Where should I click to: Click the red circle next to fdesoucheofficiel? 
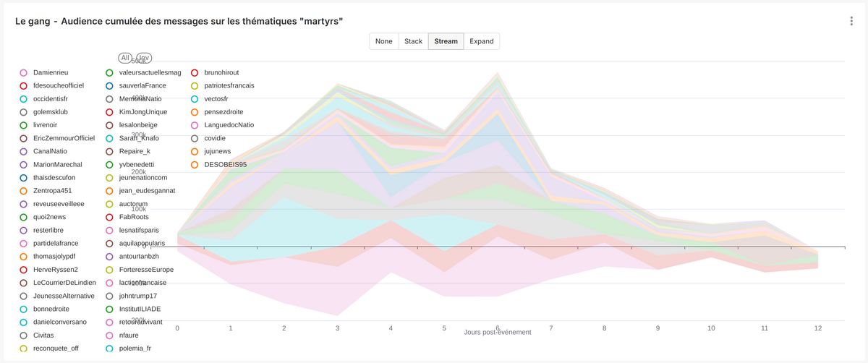[24, 85]
